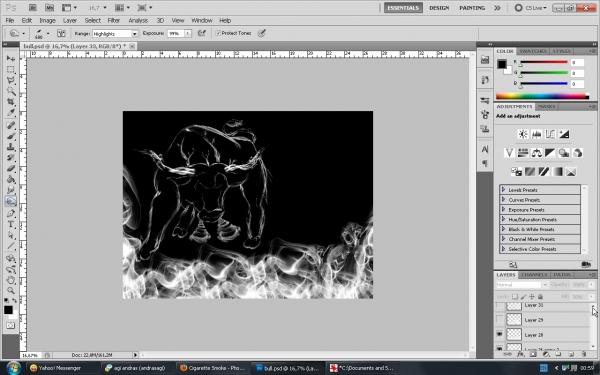The height and width of the screenshot is (375, 600).
Task: Select the Clone Stamp tool
Action: click(11, 147)
